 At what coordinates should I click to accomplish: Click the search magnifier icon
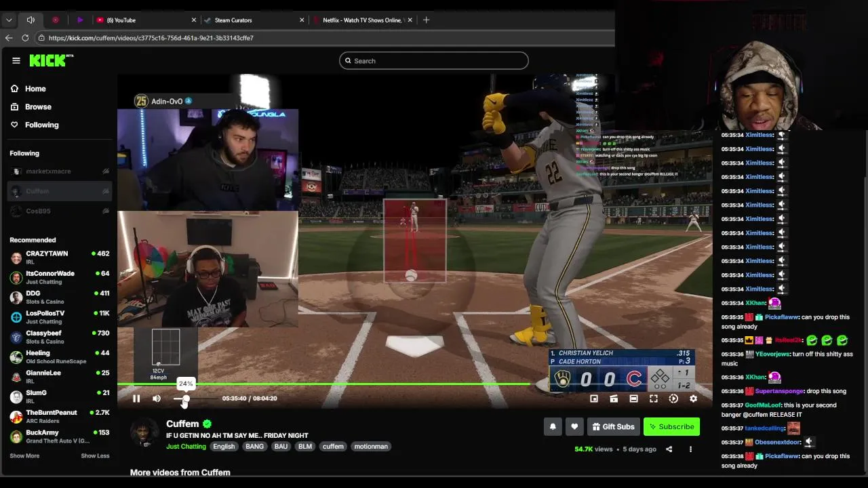[348, 61]
